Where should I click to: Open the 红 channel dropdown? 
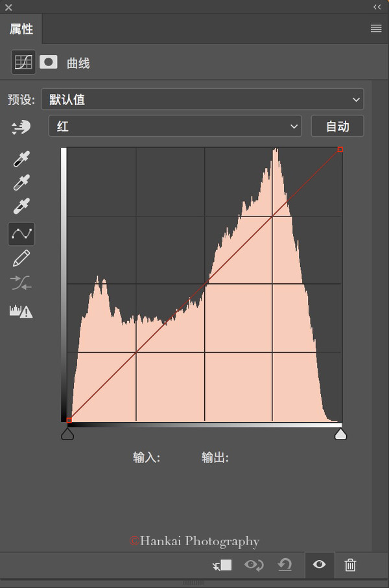(x=175, y=126)
